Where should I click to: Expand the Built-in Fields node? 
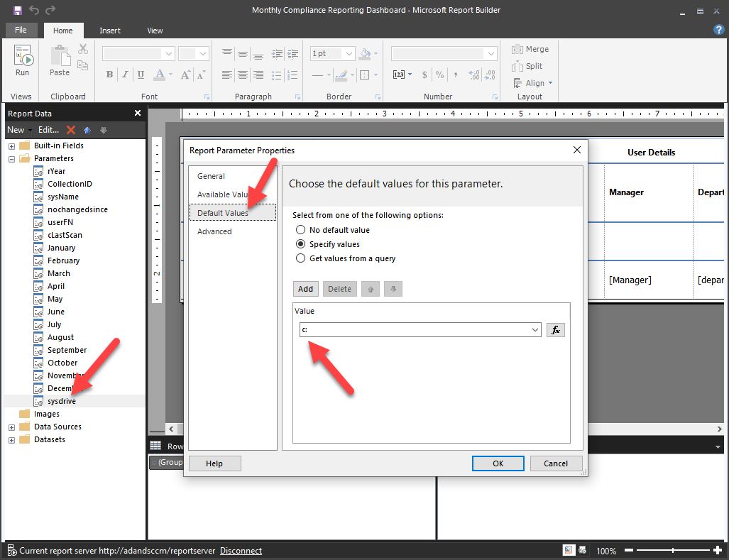[11, 146]
